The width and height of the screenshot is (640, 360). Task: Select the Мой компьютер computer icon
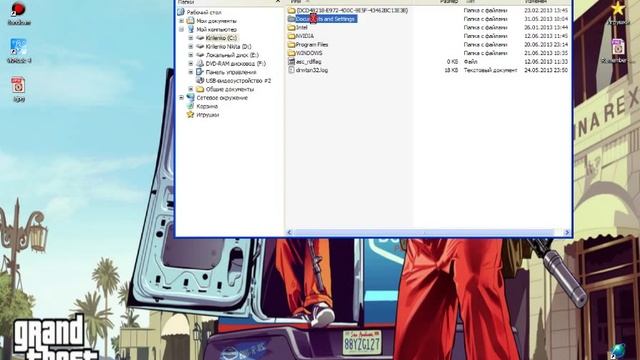[191, 29]
